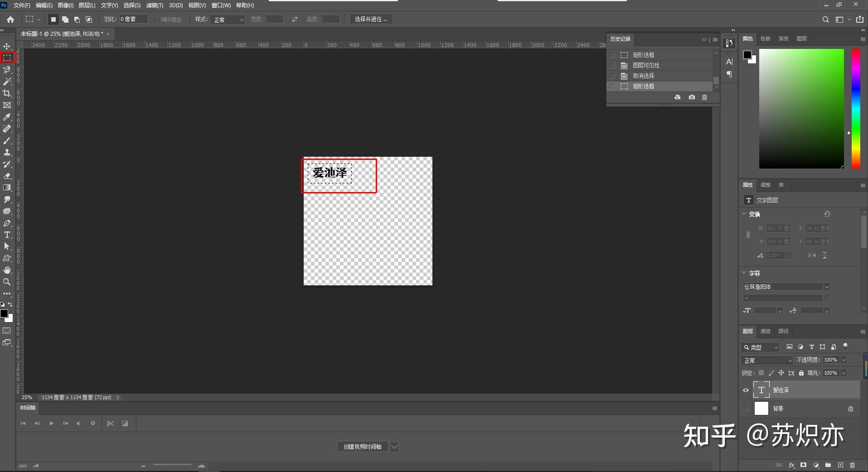868x472 pixels.
Task: Click the share icon at top right
Action: [859, 19]
